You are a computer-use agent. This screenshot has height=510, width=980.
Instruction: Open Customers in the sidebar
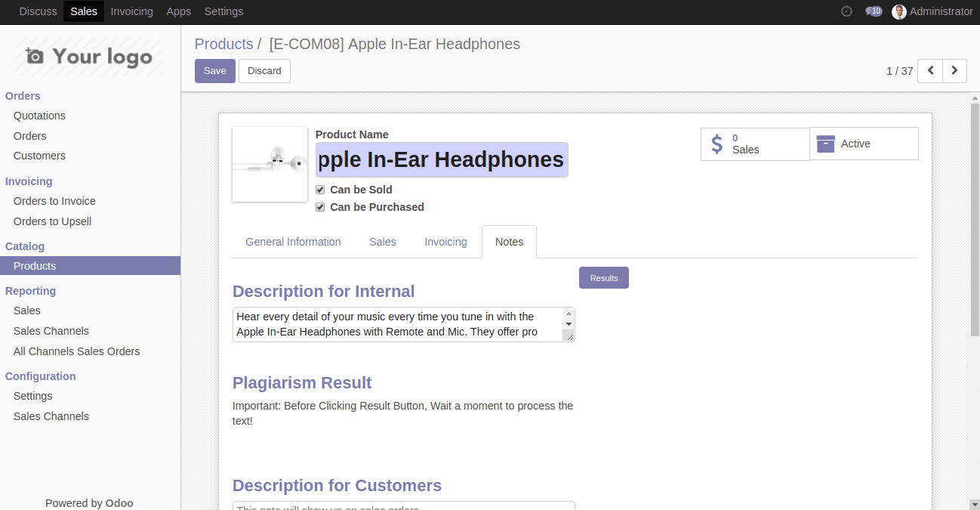pyautogui.click(x=39, y=156)
